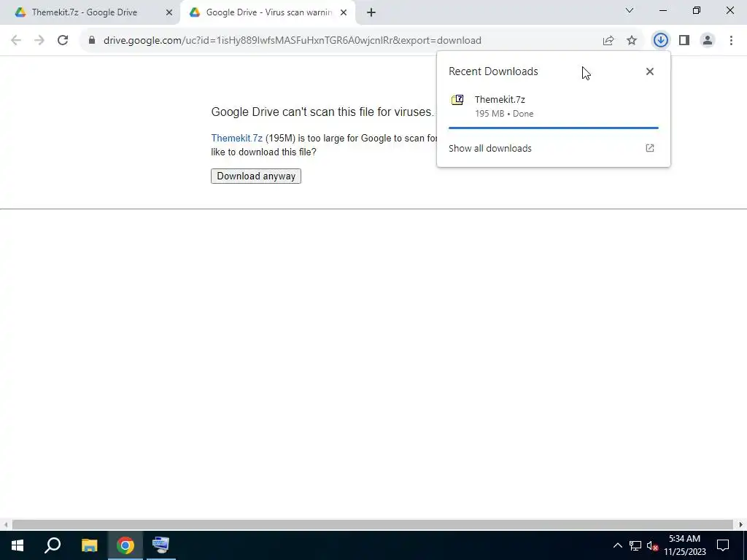Click the Recent Downloads title
The width and height of the screenshot is (747, 560).
[493, 71]
